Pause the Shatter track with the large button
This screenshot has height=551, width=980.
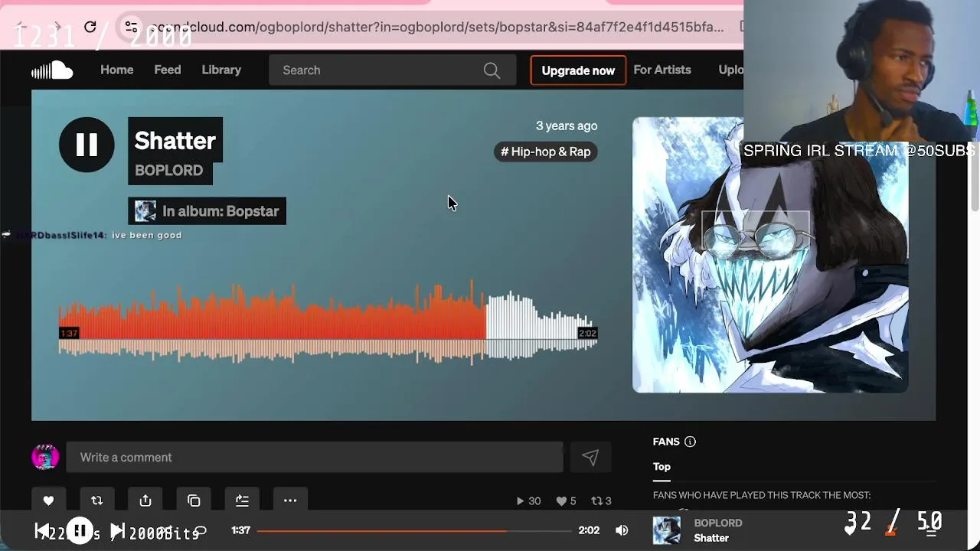[87, 145]
